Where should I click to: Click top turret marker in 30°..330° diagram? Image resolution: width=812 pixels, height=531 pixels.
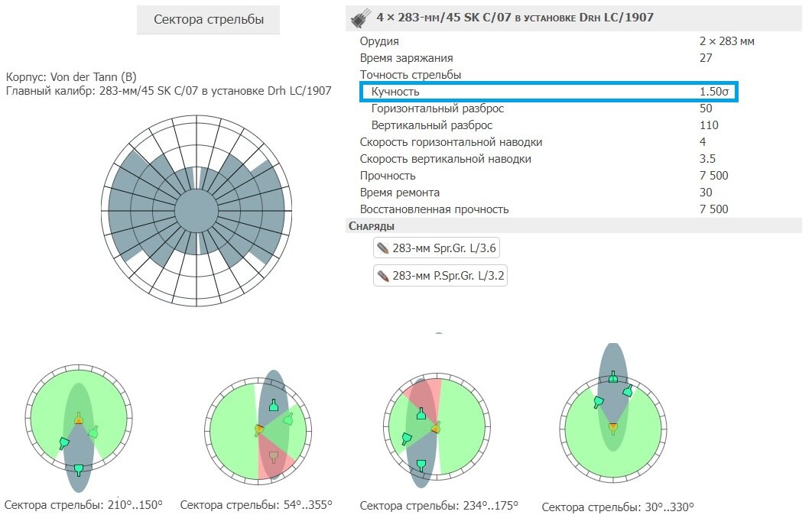pyautogui.click(x=613, y=377)
